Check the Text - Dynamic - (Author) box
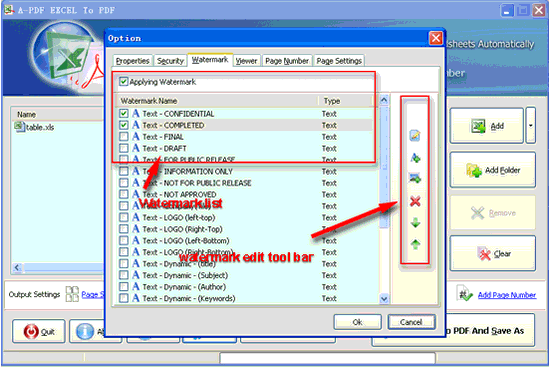Viewport: 550px width, 367px height. [123, 287]
